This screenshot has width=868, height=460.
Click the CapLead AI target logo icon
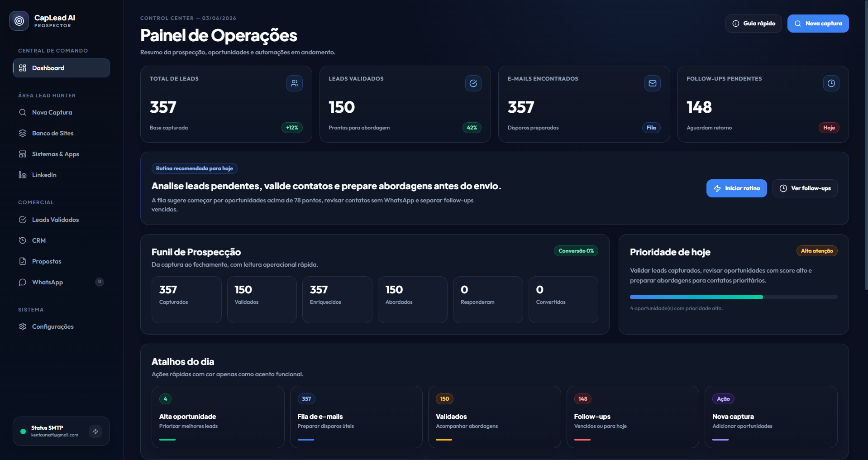click(x=19, y=21)
